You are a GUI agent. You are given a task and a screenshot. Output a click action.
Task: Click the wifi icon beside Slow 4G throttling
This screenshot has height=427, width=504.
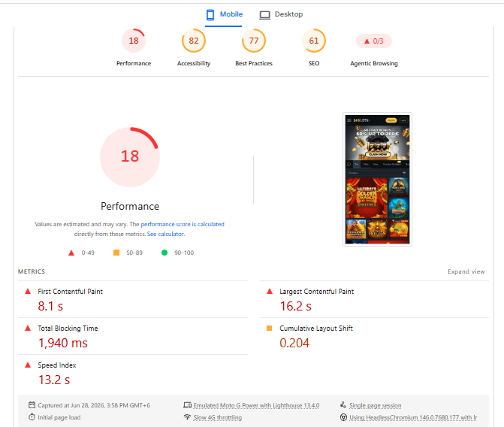click(x=187, y=417)
